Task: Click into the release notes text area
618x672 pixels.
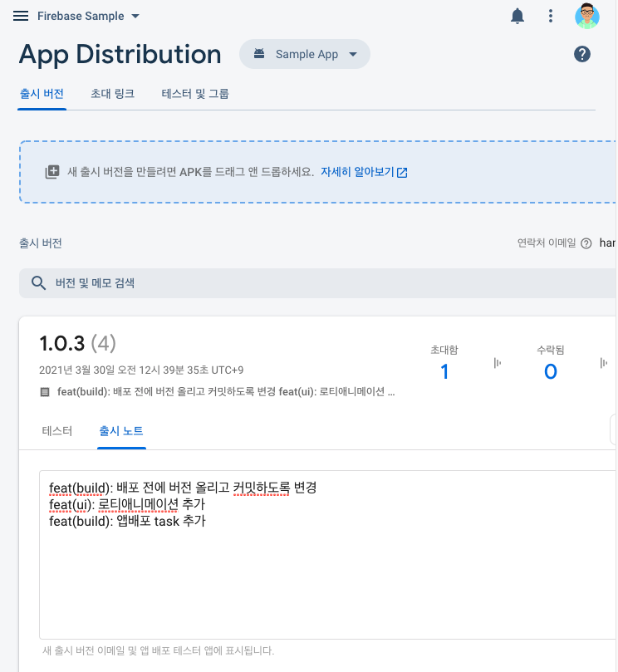Action: 328,555
